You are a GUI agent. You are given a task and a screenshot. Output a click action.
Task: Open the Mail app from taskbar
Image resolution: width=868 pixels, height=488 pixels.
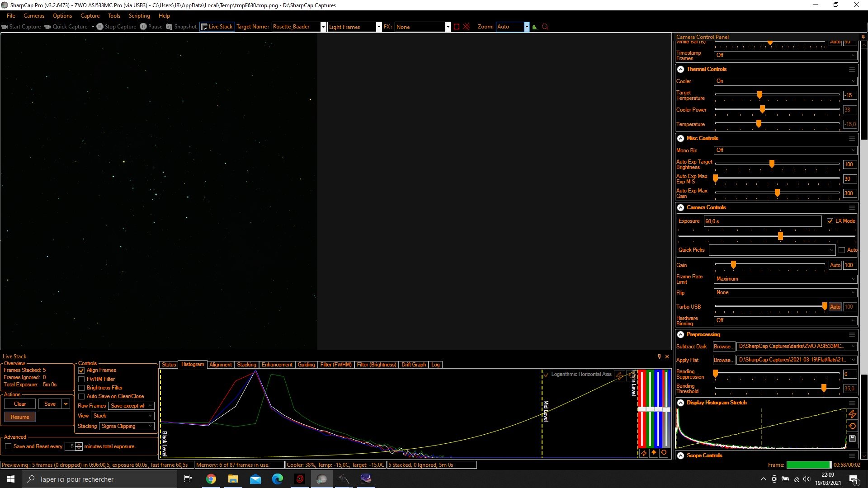[255, 479]
